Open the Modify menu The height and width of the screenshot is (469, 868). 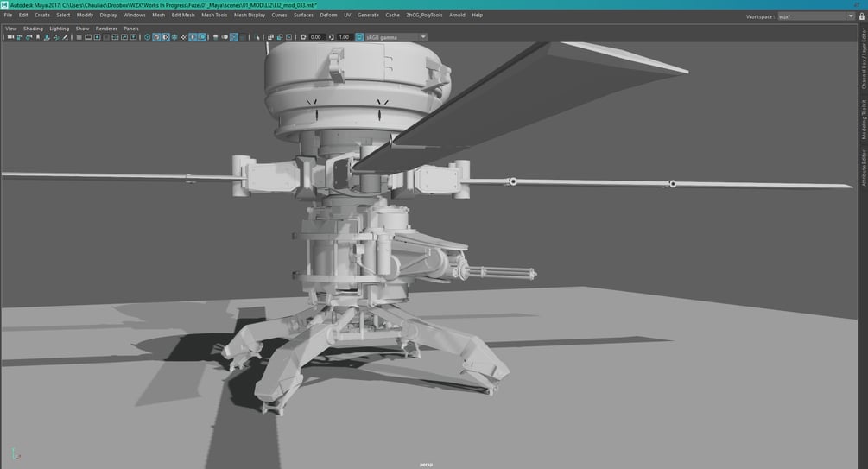(85, 15)
